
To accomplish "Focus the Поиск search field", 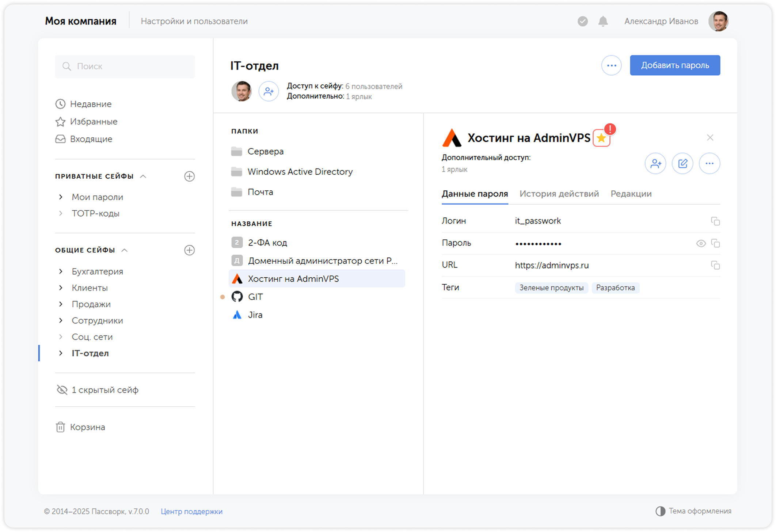I will click(x=125, y=66).
